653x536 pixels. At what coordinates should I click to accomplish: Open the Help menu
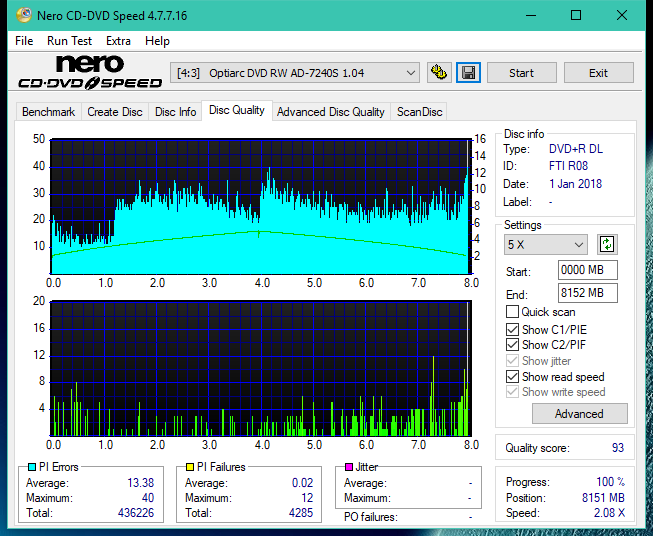tap(157, 41)
